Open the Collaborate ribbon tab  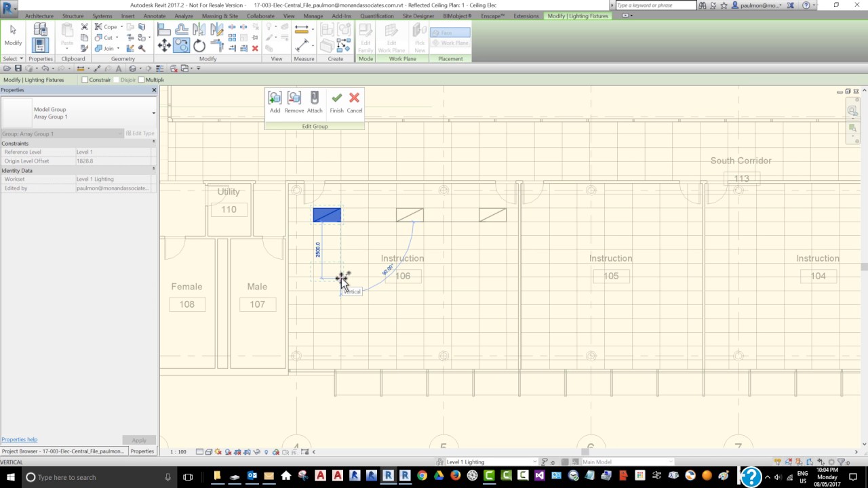click(x=260, y=16)
